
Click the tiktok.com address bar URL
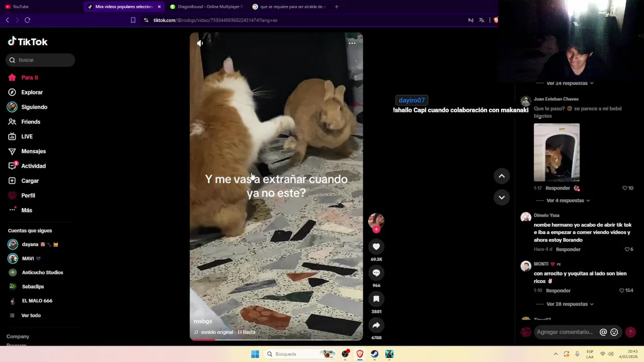pyautogui.click(x=215, y=20)
